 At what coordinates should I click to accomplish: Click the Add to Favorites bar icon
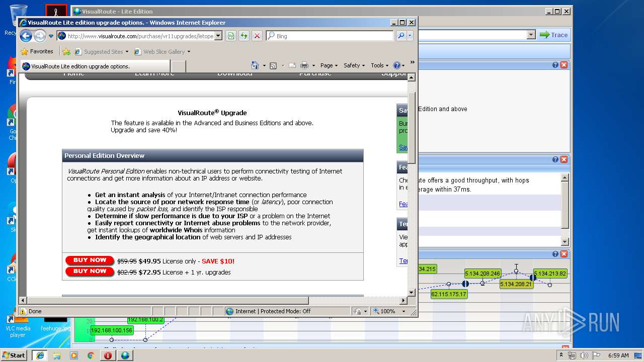click(66, 51)
